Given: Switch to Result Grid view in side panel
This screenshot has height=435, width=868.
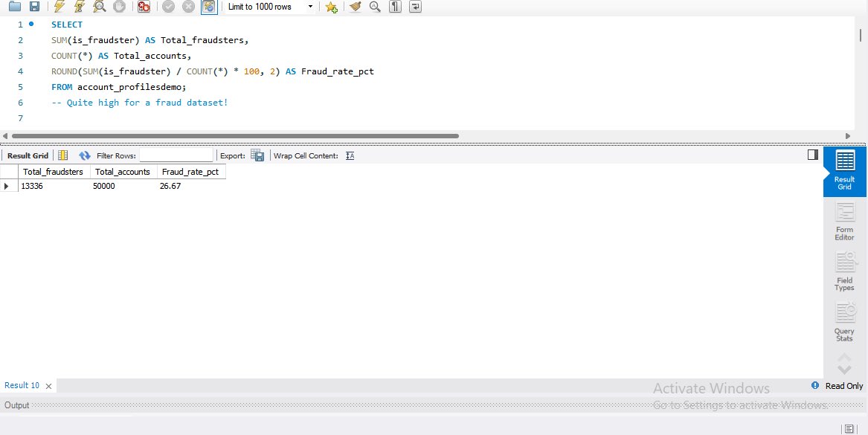Looking at the screenshot, I should pyautogui.click(x=845, y=171).
